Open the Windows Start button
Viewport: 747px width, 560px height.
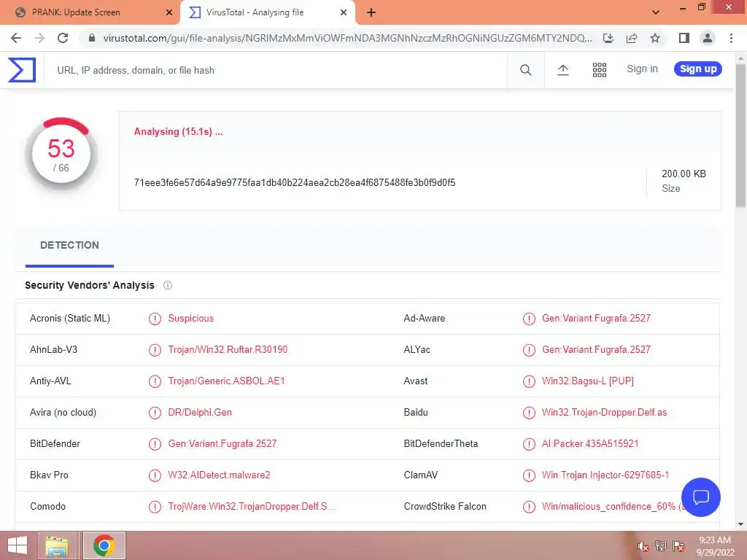tap(18, 545)
